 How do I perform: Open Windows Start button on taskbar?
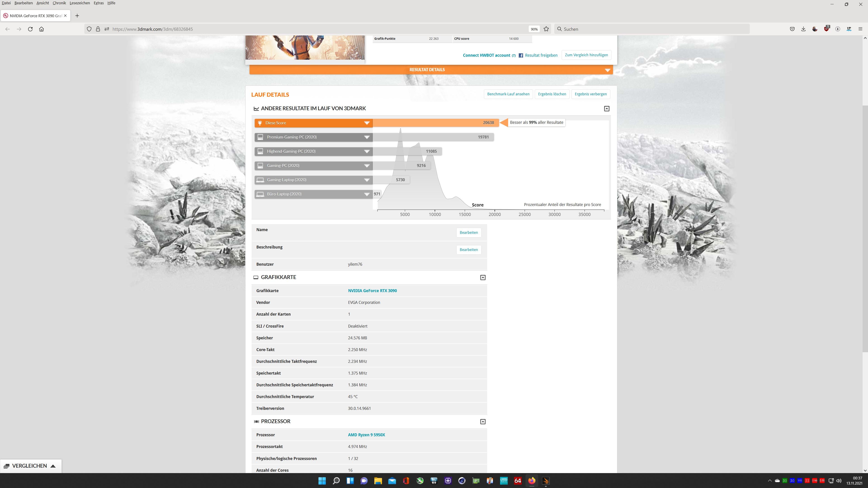click(x=322, y=481)
